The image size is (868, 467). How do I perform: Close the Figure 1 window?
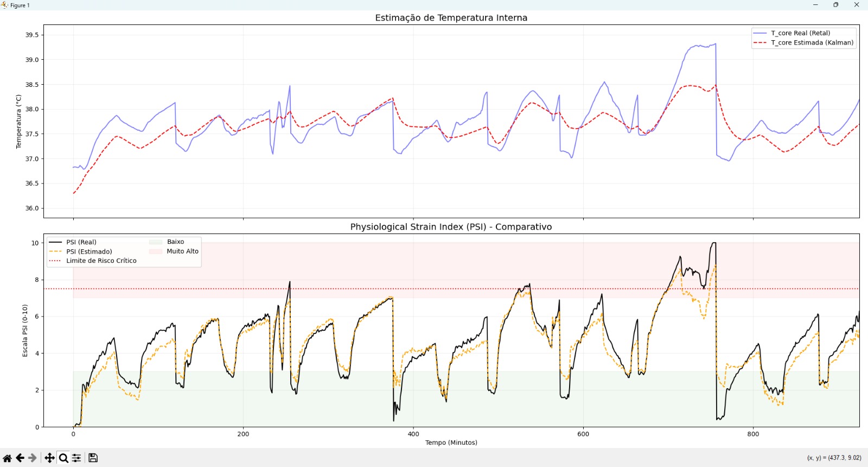tap(857, 5)
